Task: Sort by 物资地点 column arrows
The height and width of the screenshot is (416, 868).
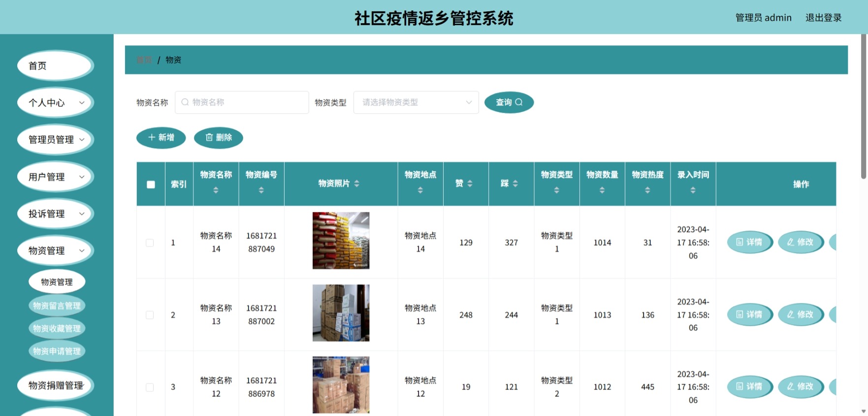Action: pos(420,190)
